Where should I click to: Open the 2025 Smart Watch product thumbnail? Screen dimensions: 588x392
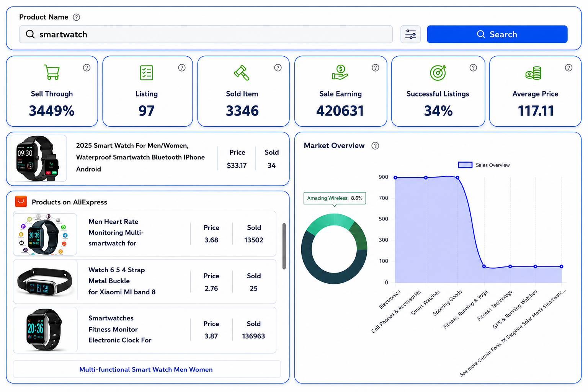[38, 158]
